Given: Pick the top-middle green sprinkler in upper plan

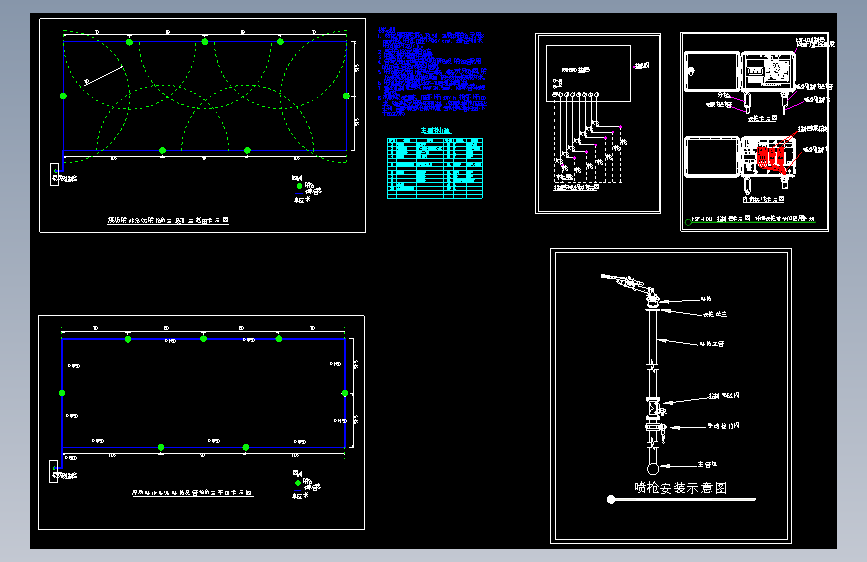Looking at the screenshot, I should pyautogui.click(x=205, y=42).
